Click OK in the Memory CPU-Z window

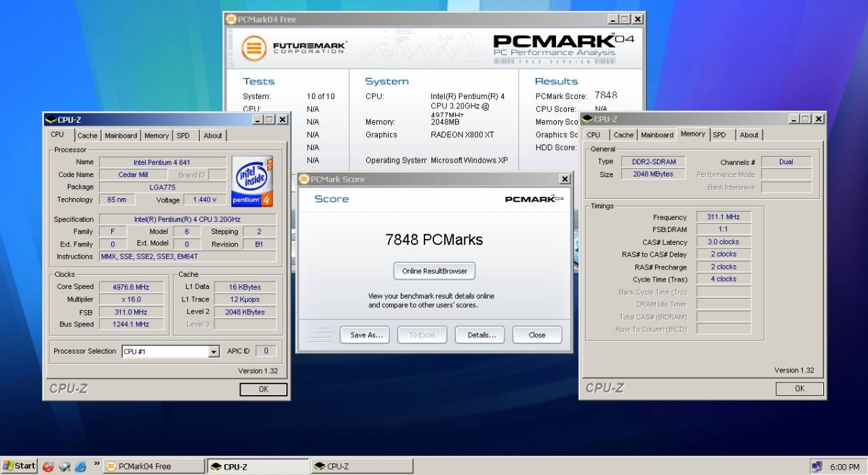pyautogui.click(x=800, y=389)
